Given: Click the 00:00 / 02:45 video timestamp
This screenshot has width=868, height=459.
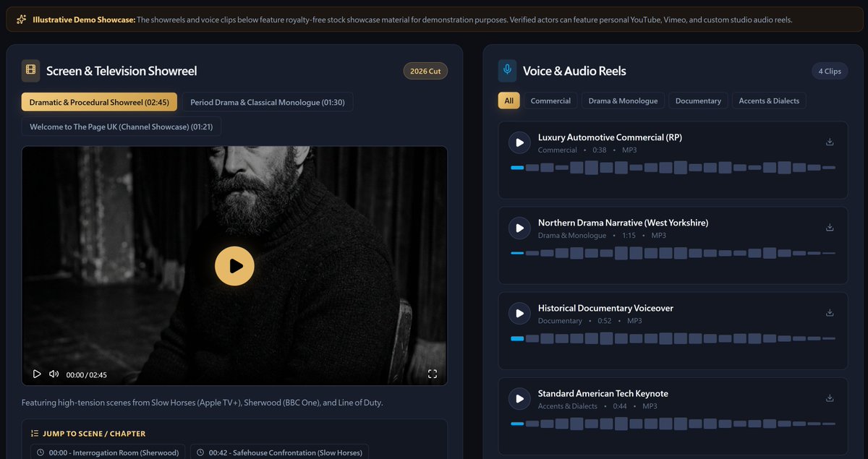Looking at the screenshot, I should tap(86, 374).
